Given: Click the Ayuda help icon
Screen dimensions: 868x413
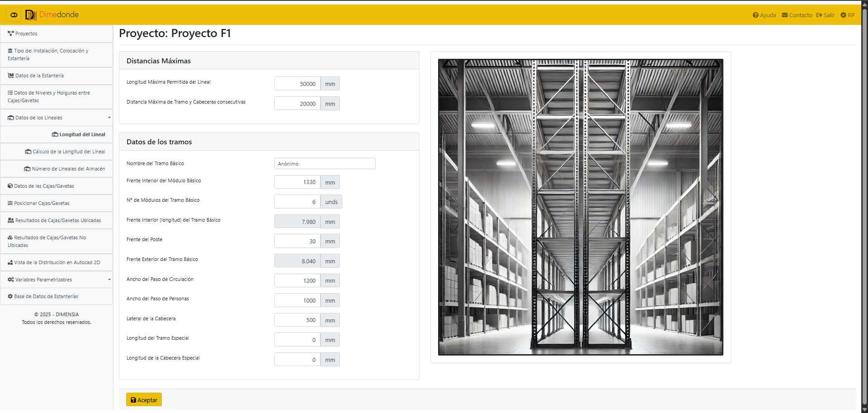Looking at the screenshot, I should 755,15.
